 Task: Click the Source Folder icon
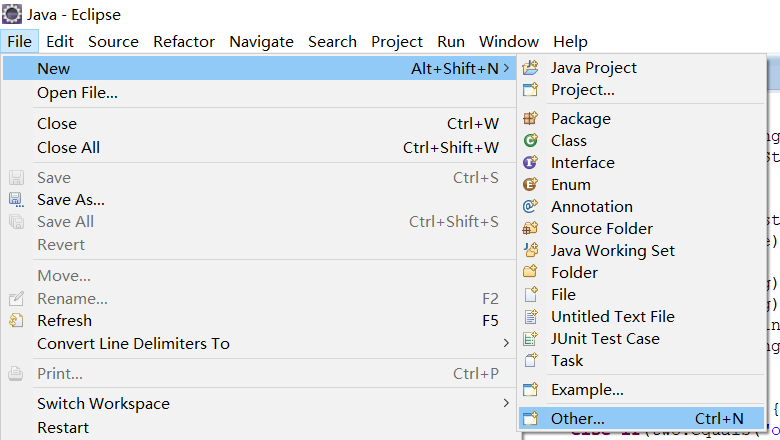tap(530, 228)
